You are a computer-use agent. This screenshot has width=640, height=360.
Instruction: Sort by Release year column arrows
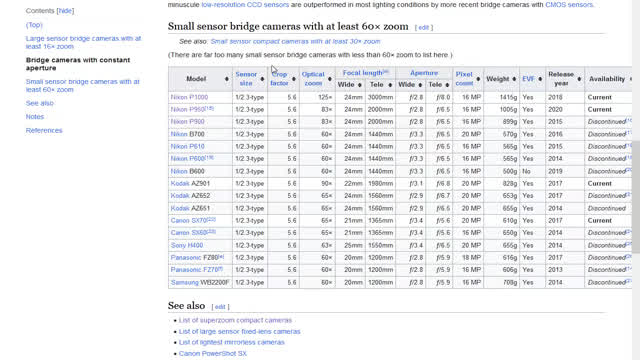point(579,79)
